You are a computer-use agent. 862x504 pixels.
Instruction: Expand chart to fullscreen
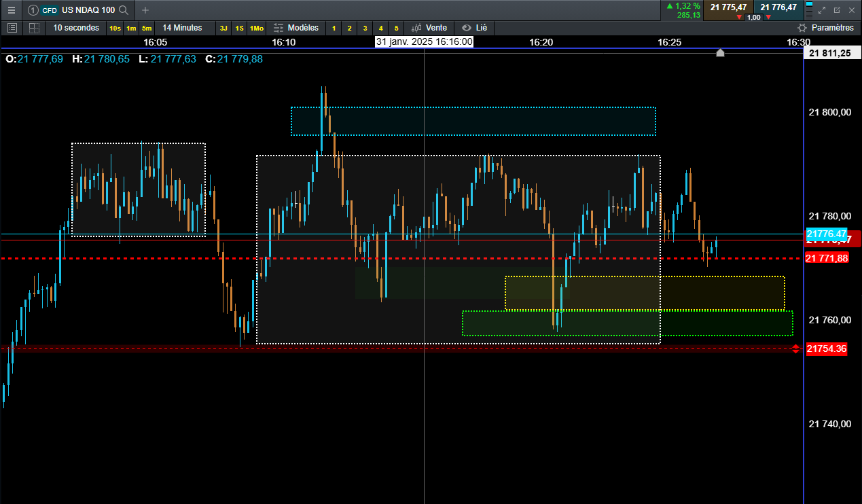point(822,10)
